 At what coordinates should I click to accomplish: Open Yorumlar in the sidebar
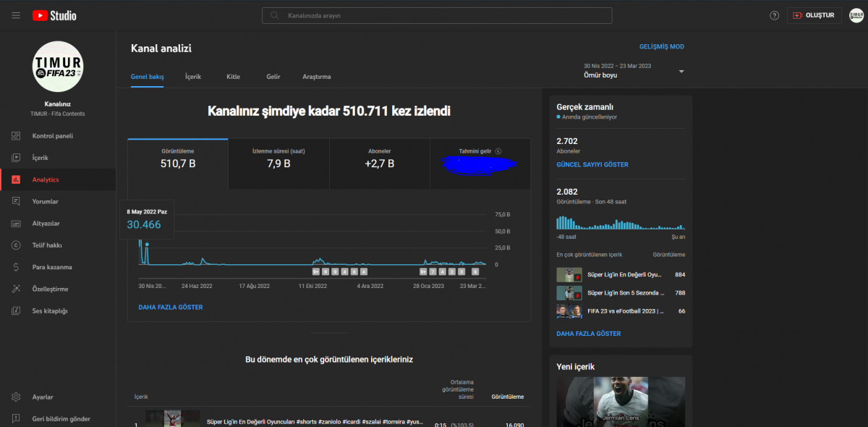(58, 201)
